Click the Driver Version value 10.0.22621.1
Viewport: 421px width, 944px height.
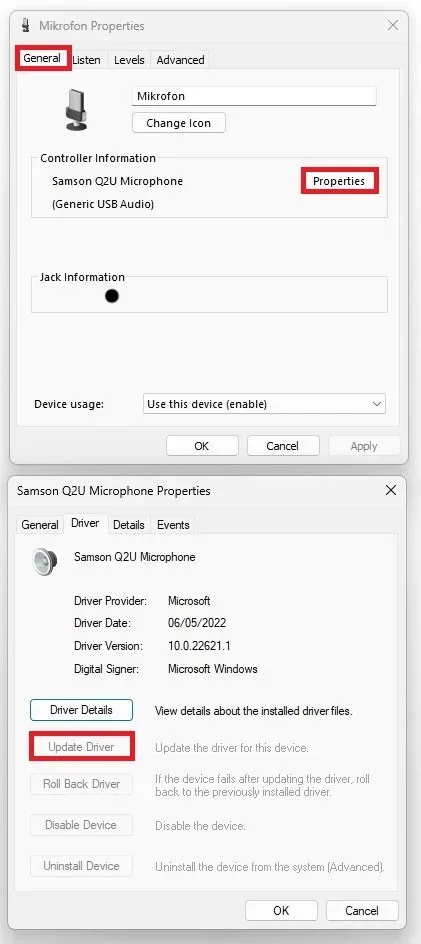(x=199, y=646)
